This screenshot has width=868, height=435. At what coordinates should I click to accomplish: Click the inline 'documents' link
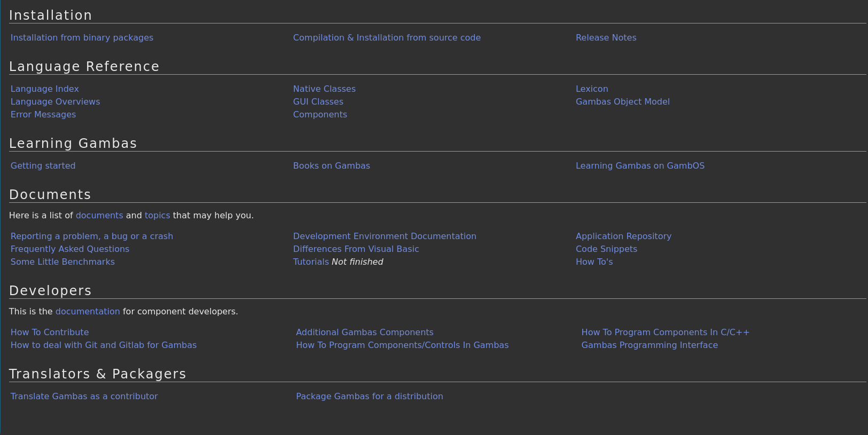point(99,216)
